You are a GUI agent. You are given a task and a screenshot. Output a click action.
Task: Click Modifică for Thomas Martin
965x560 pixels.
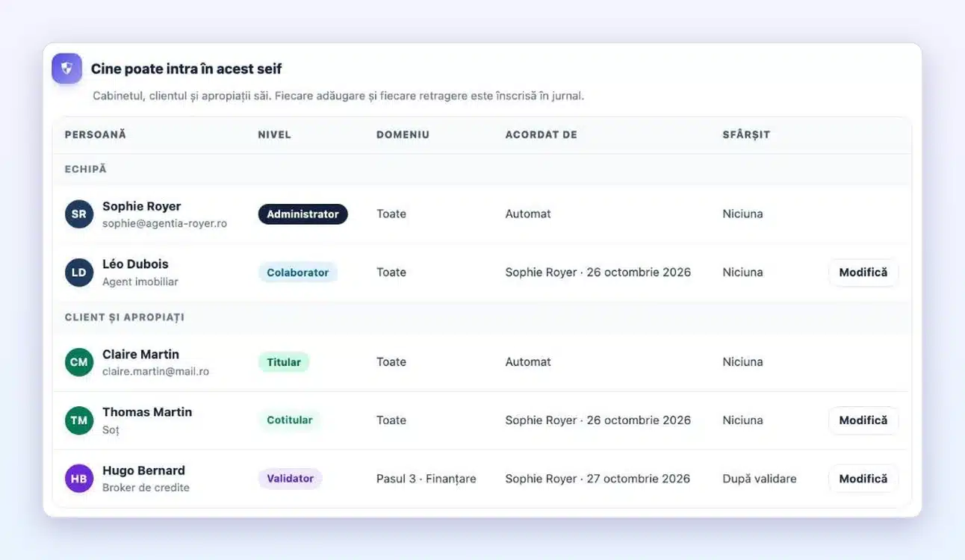pyautogui.click(x=863, y=420)
